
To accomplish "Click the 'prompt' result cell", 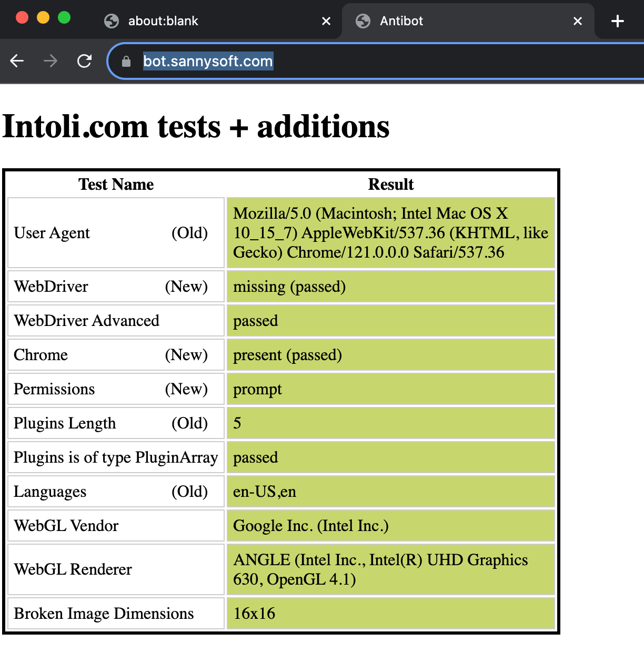I will pyautogui.click(x=391, y=389).
